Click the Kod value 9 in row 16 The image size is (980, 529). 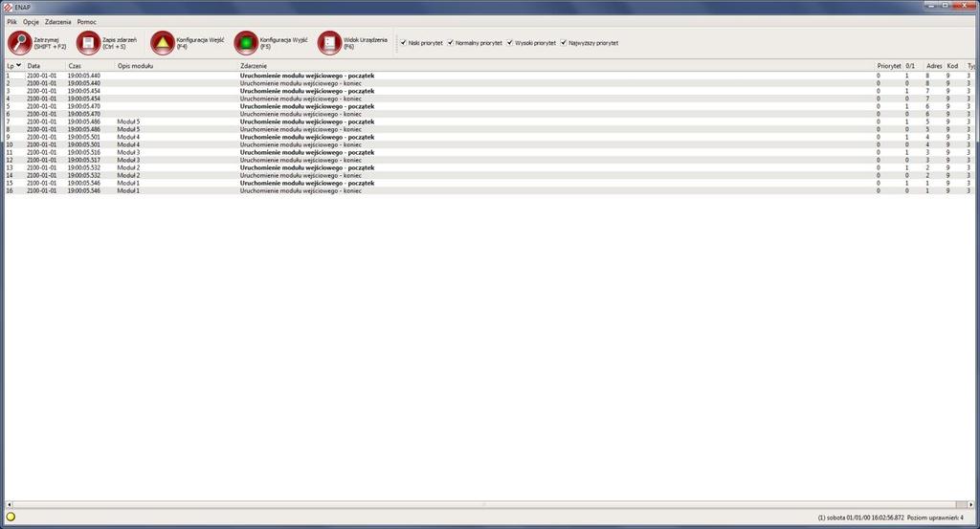[x=947, y=191]
